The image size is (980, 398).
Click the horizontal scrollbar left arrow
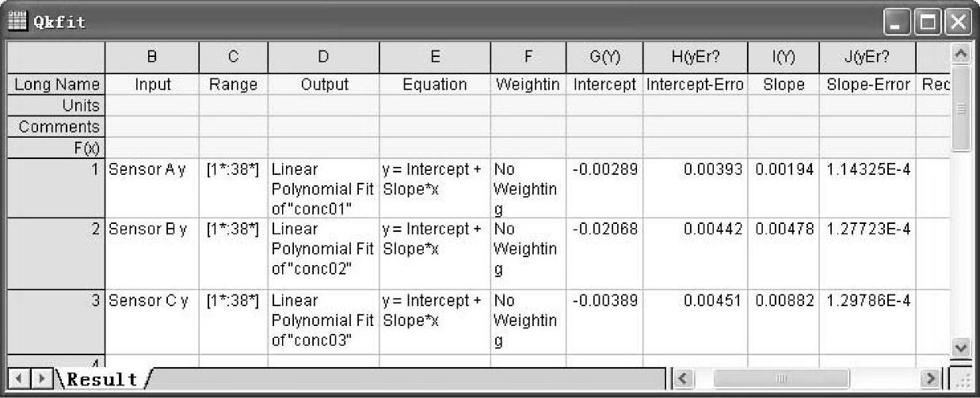point(684,378)
